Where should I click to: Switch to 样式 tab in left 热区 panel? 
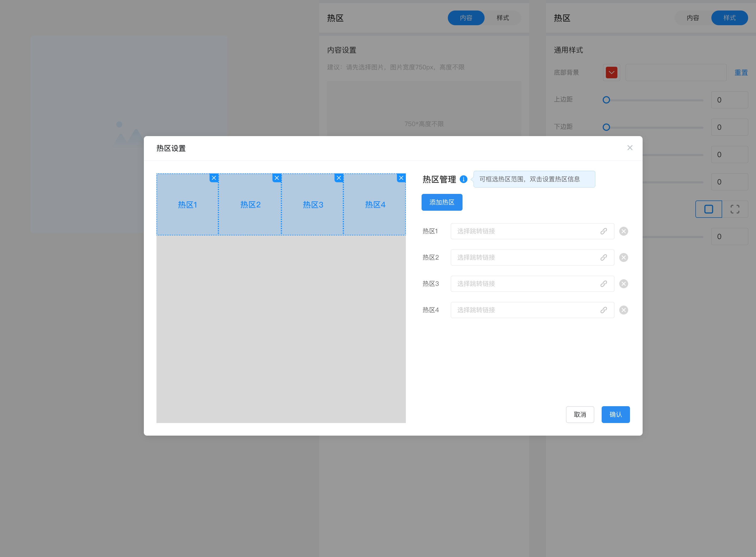click(503, 18)
